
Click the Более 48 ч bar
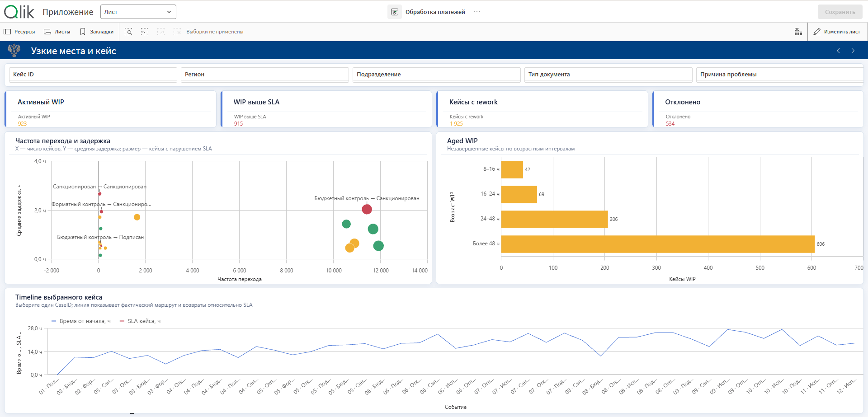click(658, 244)
